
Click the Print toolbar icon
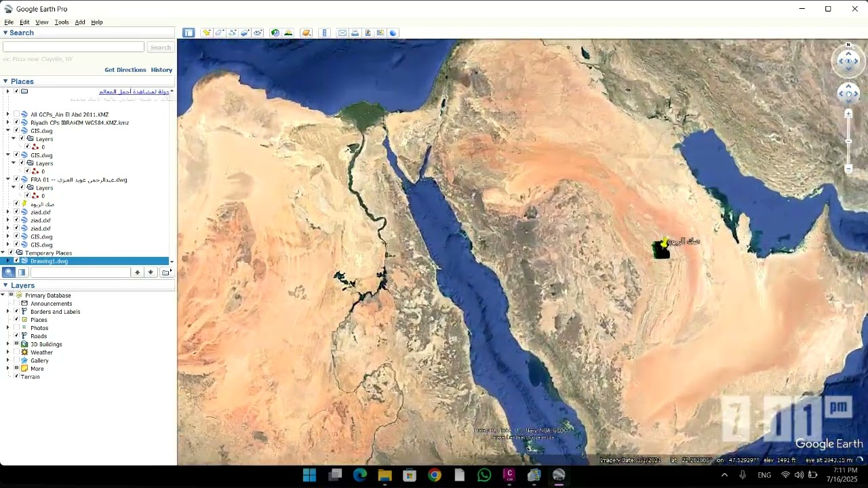tap(355, 33)
